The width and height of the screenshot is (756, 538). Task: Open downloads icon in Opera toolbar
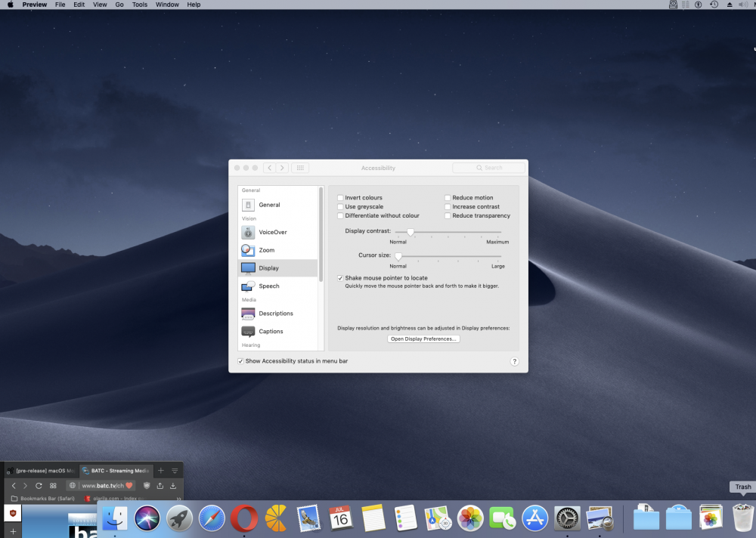coord(173,486)
